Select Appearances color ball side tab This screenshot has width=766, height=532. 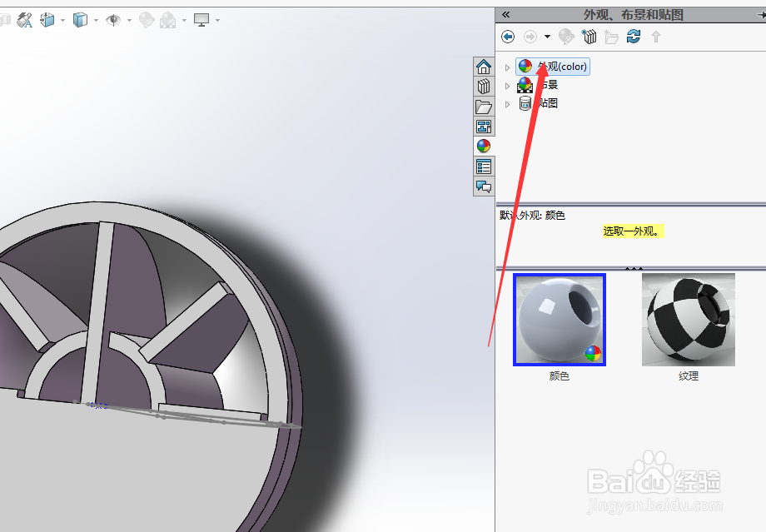[x=484, y=146]
